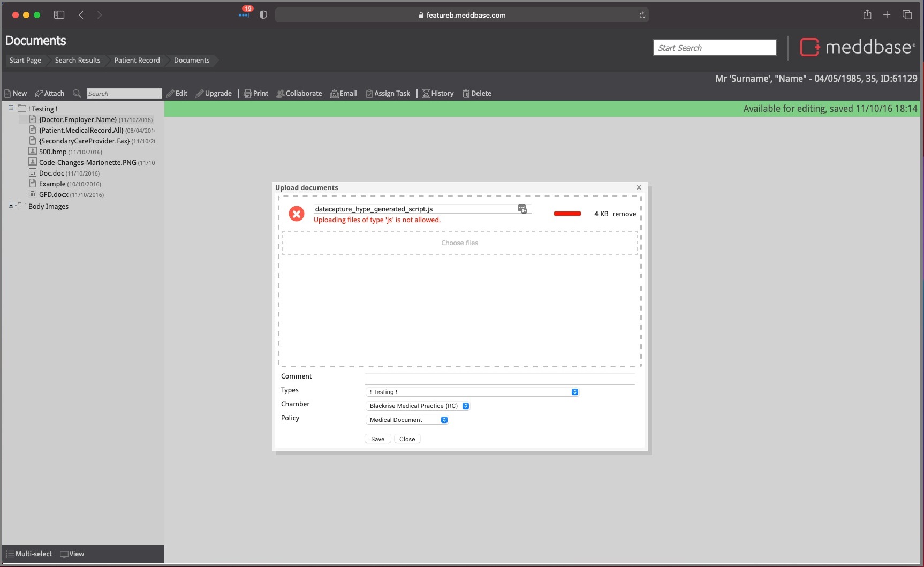924x567 pixels.
Task: Click remove link for rejected file
Action: [624, 214]
